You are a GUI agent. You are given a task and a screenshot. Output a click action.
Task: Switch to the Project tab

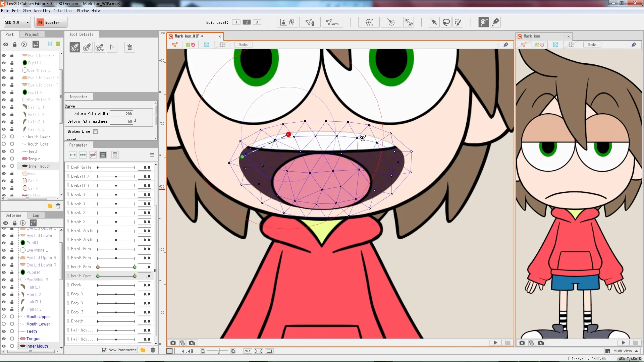point(32,34)
